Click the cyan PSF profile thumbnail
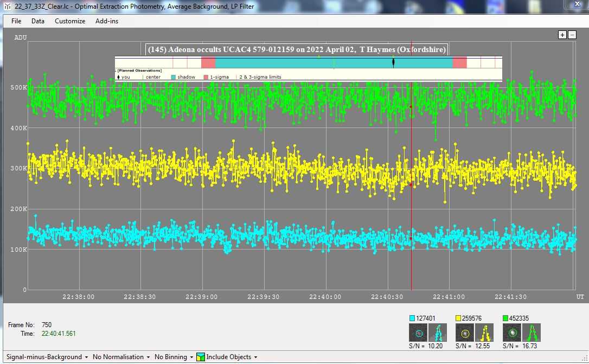 pyautogui.click(x=438, y=333)
